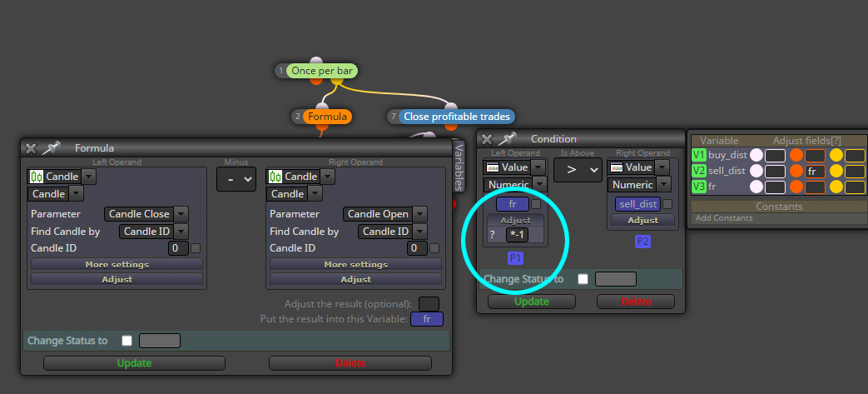Click the yellow circle in buy_dist row

[x=836, y=156]
